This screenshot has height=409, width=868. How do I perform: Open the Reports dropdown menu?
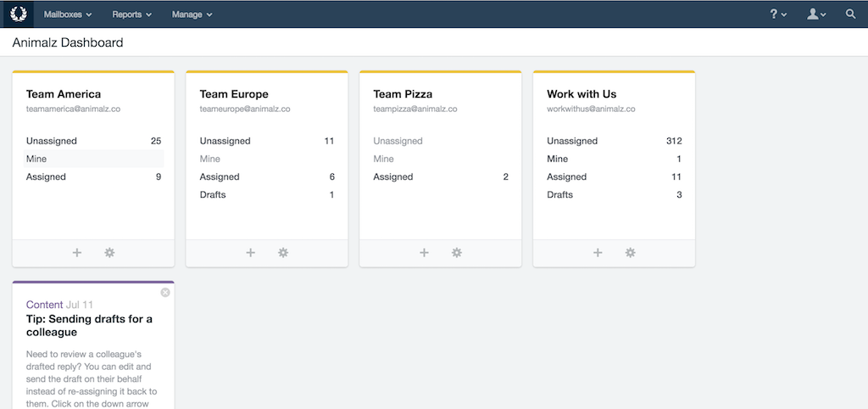point(131,14)
